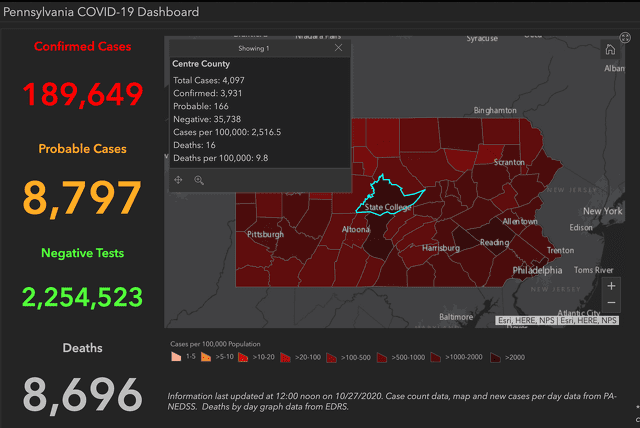Click the 1-5 legend swatch
Image resolution: width=640 pixels, height=428 pixels.
point(175,355)
